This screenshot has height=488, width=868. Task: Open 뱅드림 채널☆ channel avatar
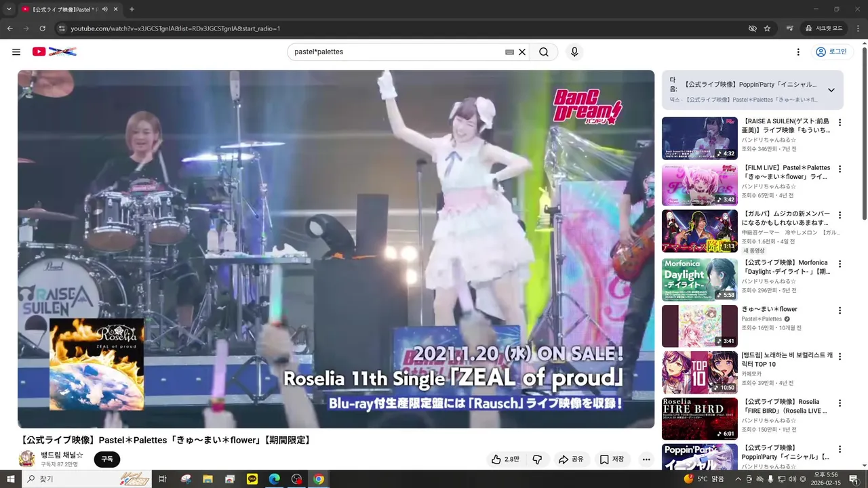(x=26, y=460)
